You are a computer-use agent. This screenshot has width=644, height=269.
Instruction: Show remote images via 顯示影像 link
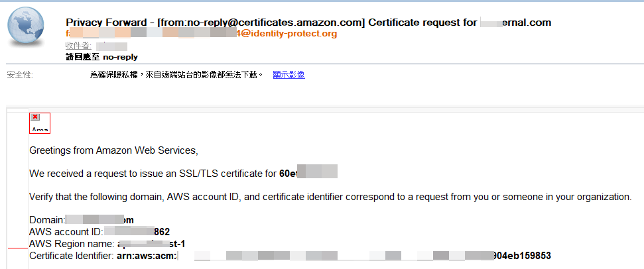(289, 75)
